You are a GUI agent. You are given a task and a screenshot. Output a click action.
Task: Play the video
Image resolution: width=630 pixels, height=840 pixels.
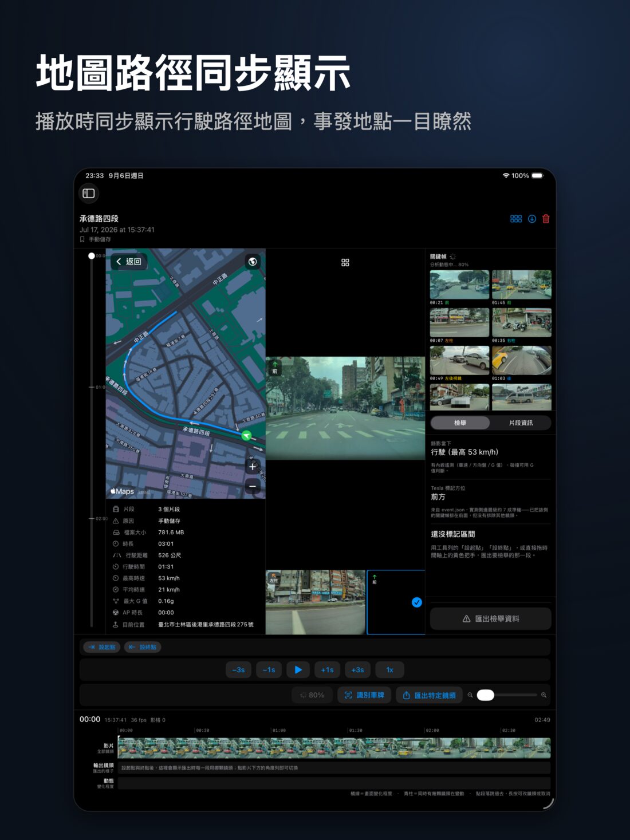click(298, 670)
